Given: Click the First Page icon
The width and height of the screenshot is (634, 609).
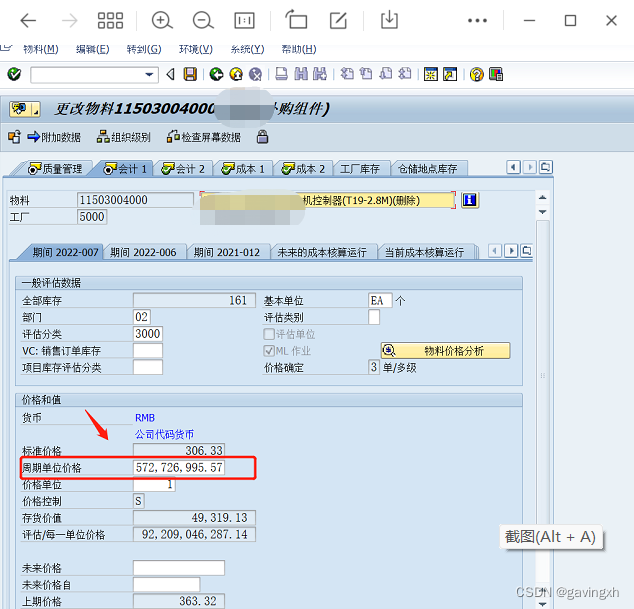Looking at the screenshot, I should pos(347,74).
